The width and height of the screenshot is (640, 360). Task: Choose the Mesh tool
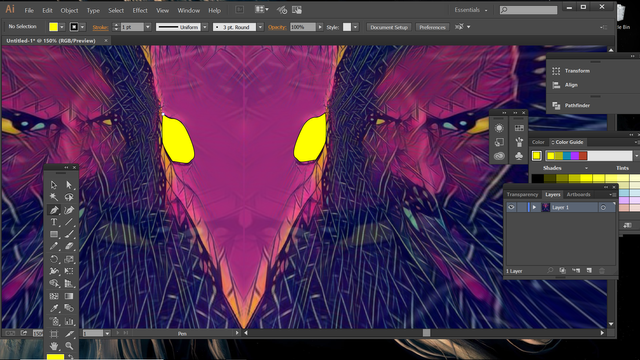click(54, 296)
